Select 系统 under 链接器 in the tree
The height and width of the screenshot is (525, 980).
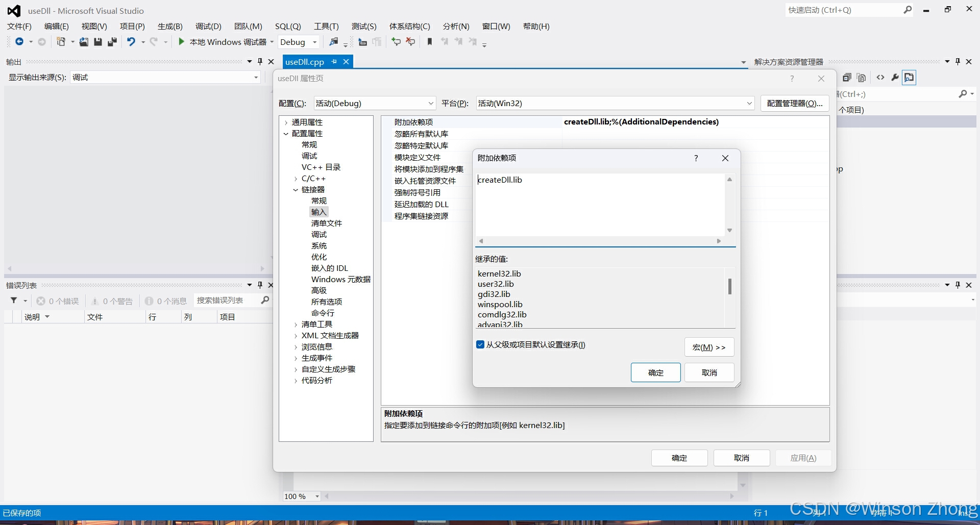pyautogui.click(x=319, y=246)
